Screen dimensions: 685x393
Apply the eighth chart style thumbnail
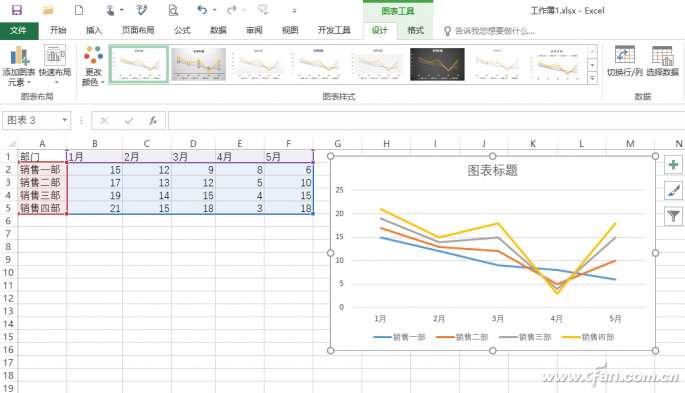pyautogui.click(x=557, y=64)
